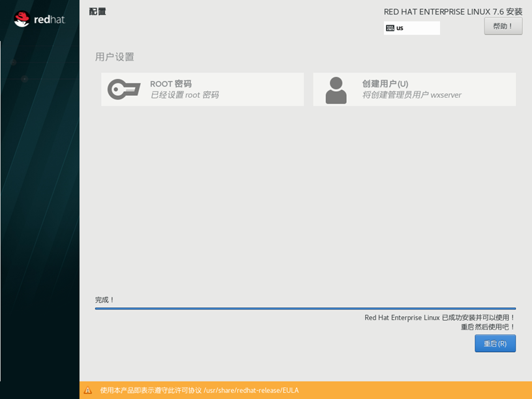Open the ROOT 密码 setting

(203, 89)
